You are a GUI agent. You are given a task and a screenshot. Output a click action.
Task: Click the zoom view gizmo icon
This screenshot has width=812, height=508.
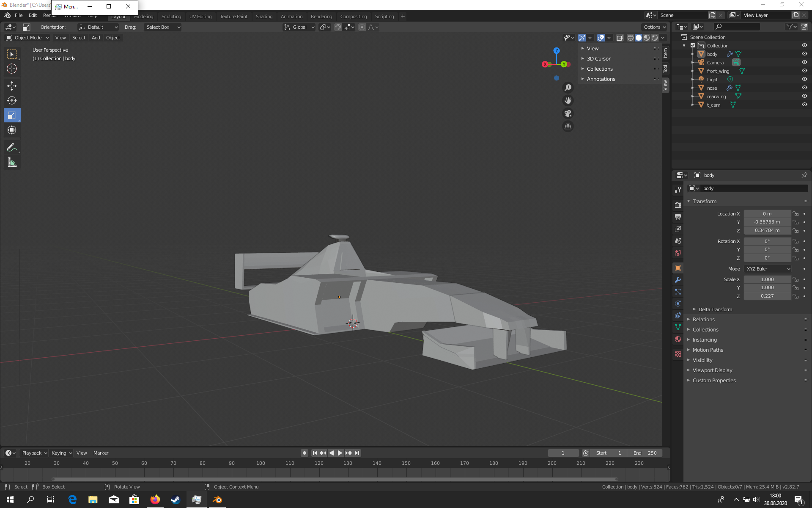568,88
